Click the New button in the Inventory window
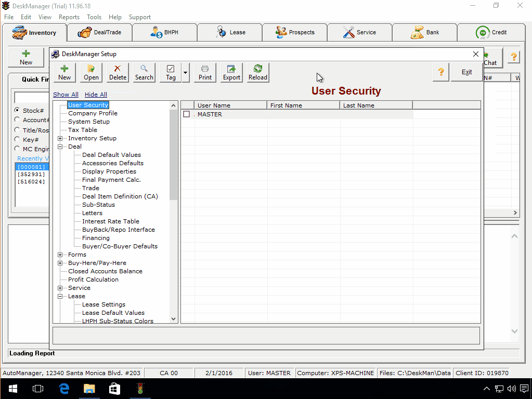This screenshot has height=399, width=532. [26, 57]
